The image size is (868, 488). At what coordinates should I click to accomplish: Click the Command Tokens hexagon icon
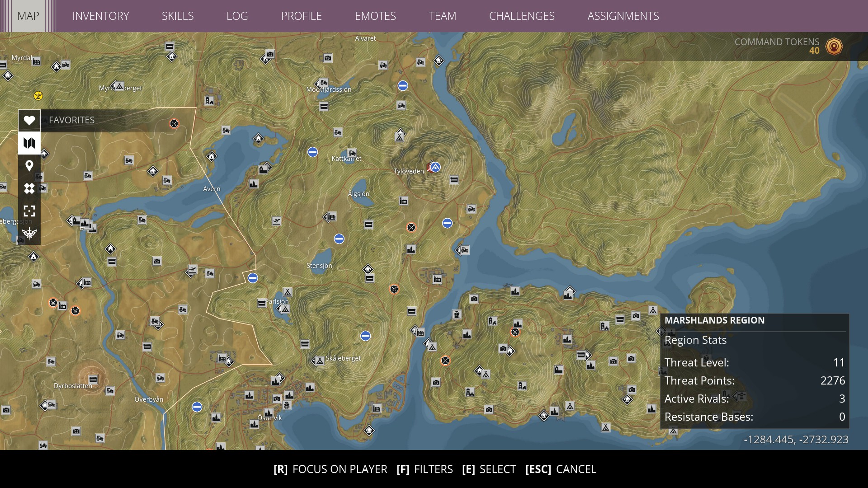834,46
